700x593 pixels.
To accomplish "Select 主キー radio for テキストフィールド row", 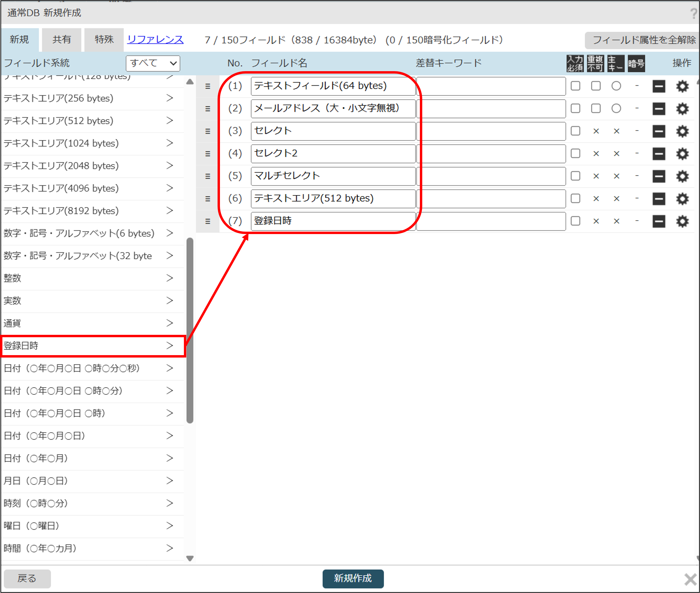I will point(616,86).
